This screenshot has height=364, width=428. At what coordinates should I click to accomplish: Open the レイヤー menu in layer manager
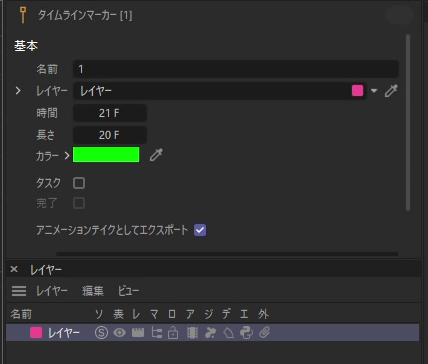coord(52,291)
